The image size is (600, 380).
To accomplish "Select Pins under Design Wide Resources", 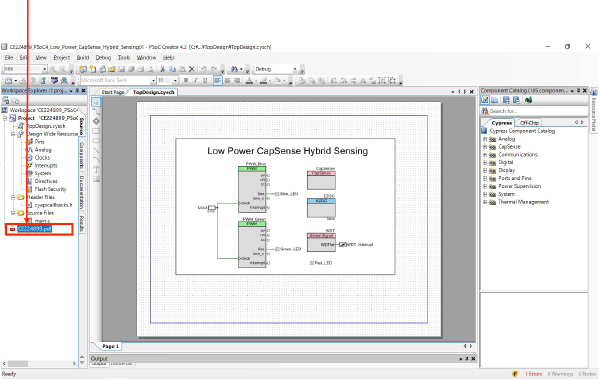I will (39, 142).
